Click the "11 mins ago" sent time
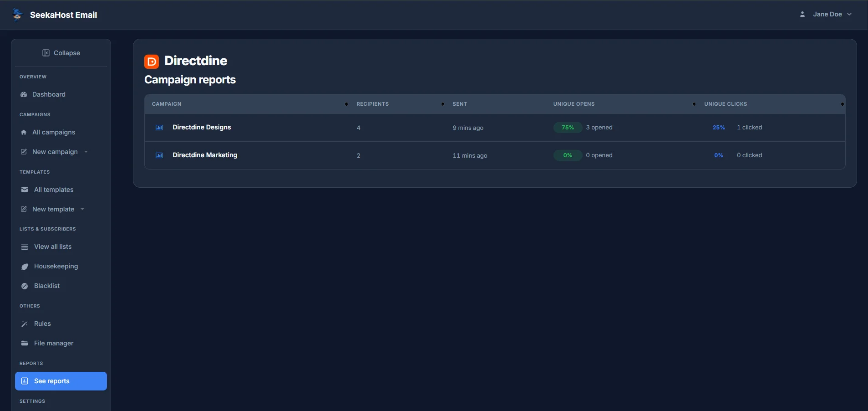This screenshot has height=411, width=868. (470, 156)
